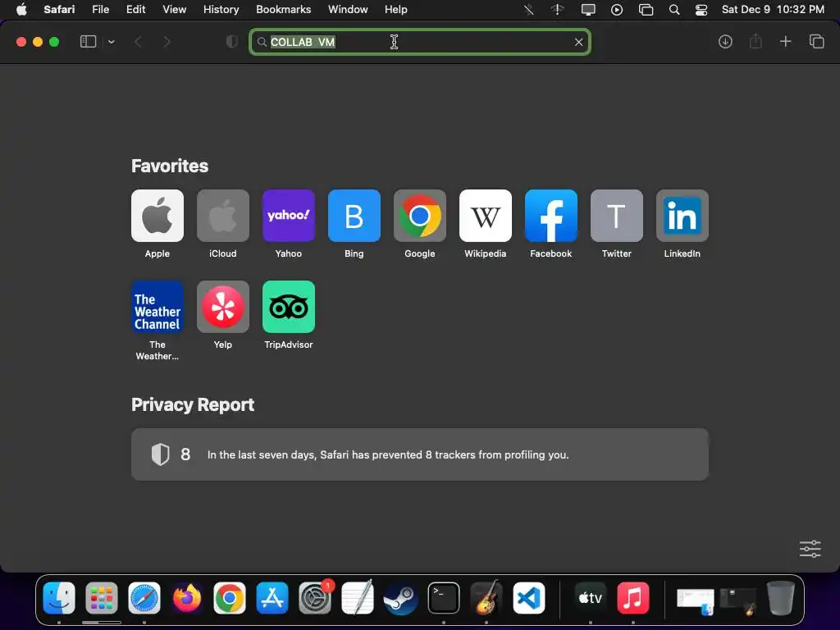Viewport: 840px width, 630px height.
Task: Click the screen mirroring display icon in menu bar
Action: coord(588,10)
